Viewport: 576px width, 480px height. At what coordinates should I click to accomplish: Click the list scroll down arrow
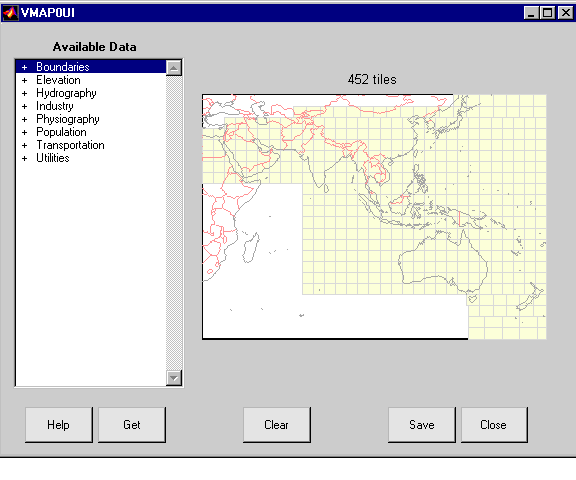pyautogui.click(x=174, y=378)
